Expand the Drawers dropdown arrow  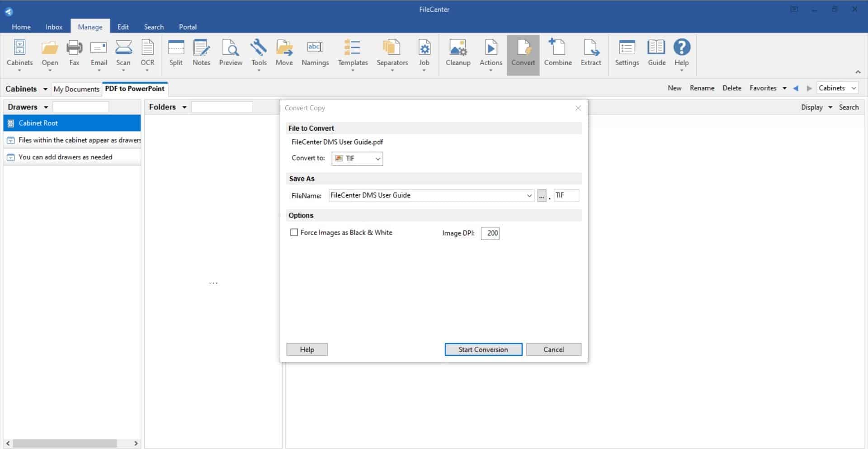click(x=46, y=107)
